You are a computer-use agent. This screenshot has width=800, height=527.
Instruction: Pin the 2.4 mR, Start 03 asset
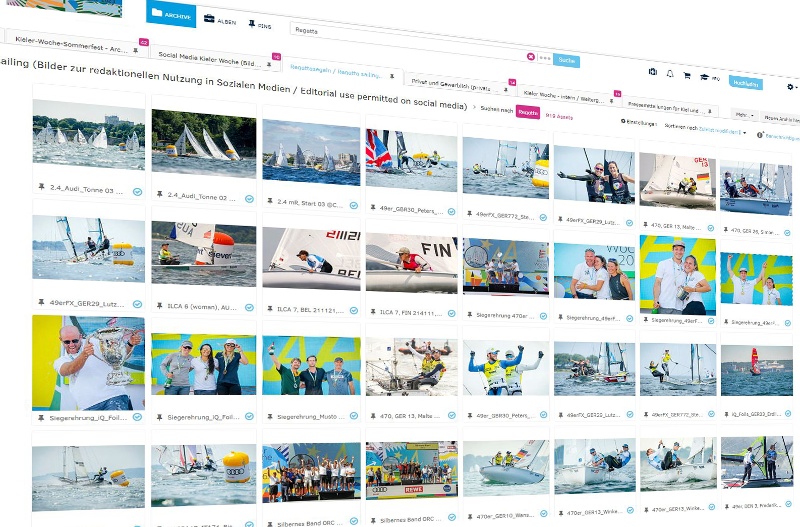point(269,202)
